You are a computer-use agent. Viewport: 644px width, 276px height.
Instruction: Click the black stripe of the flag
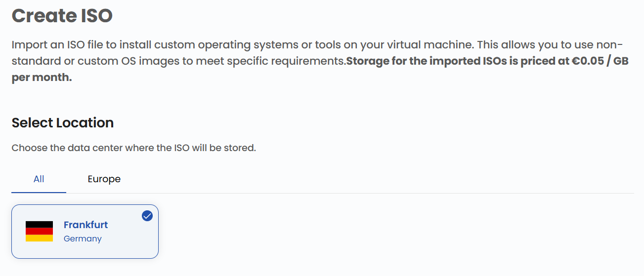(39, 224)
